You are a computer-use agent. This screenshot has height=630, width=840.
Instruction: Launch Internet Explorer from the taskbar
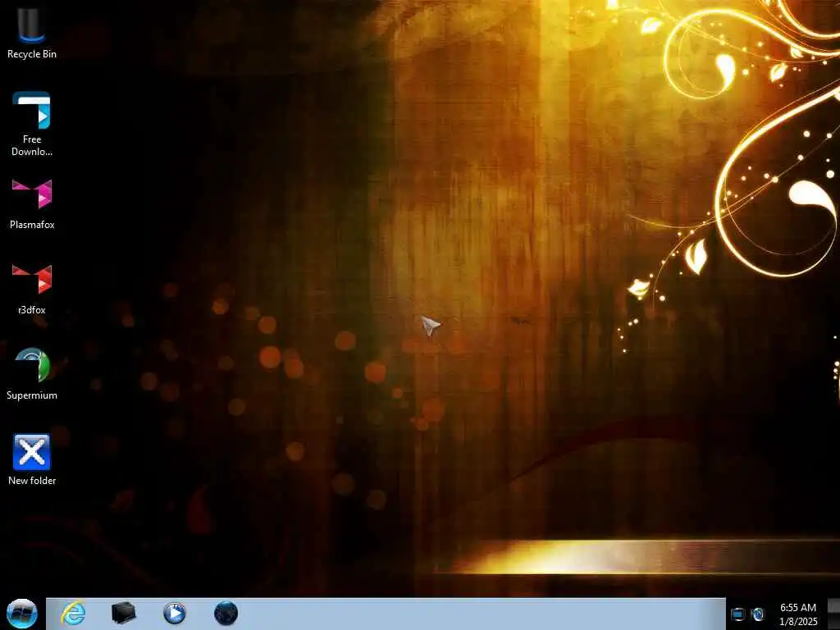pyautogui.click(x=73, y=614)
